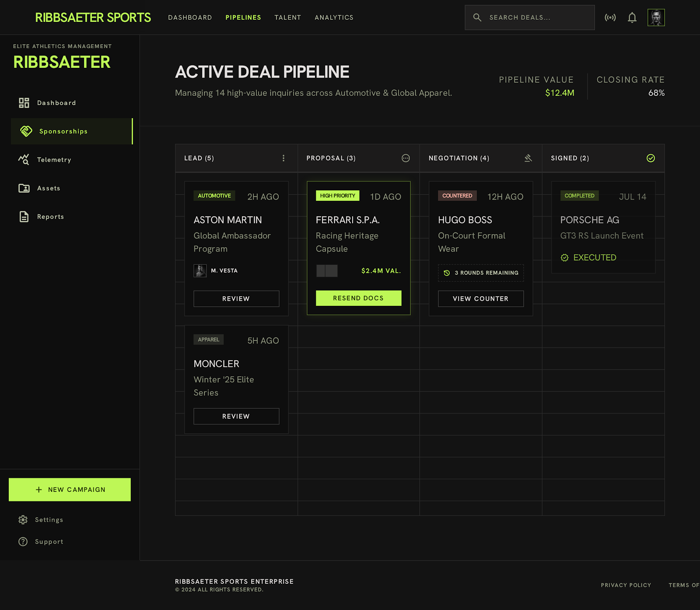Click the Support question mark icon

point(23,542)
